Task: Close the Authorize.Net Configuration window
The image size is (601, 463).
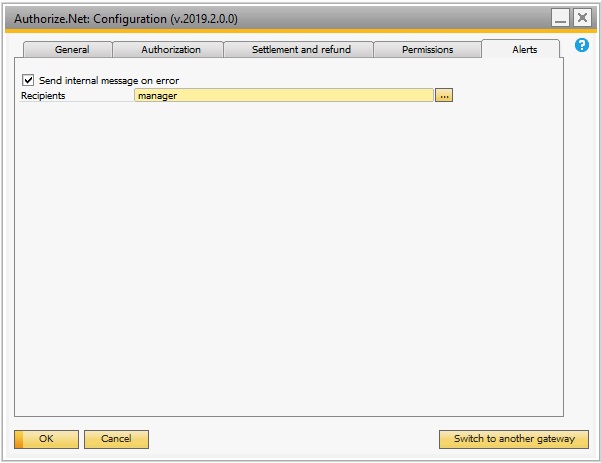Action: point(582,18)
